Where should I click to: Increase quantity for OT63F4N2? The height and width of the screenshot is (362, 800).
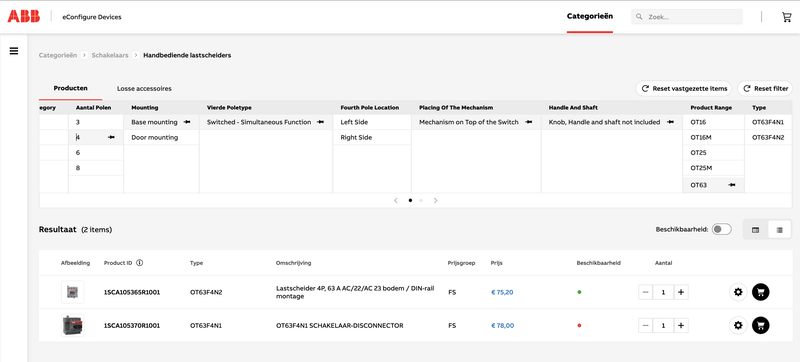point(681,292)
